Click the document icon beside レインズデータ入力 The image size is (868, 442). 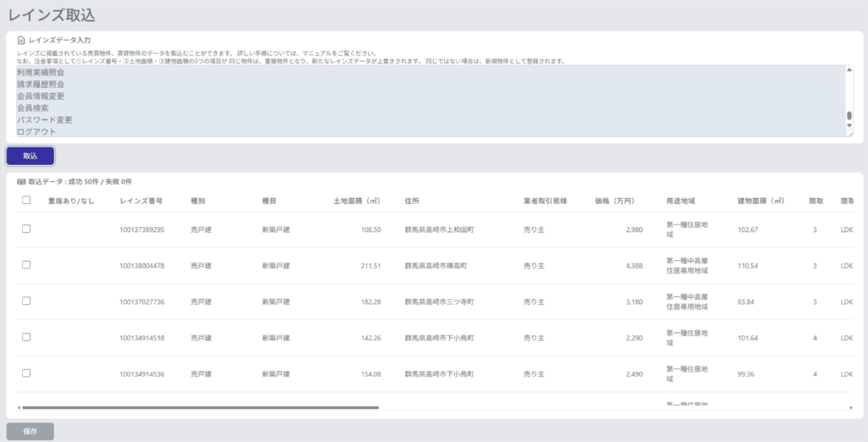click(21, 40)
